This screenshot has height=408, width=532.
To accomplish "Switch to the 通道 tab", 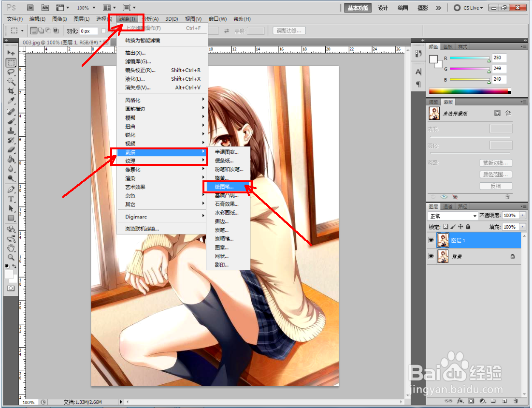I will [x=447, y=206].
